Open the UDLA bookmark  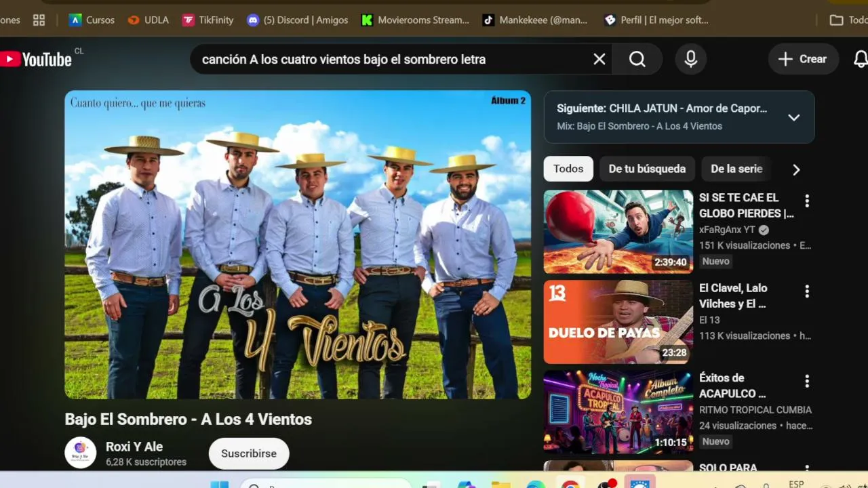(x=148, y=20)
